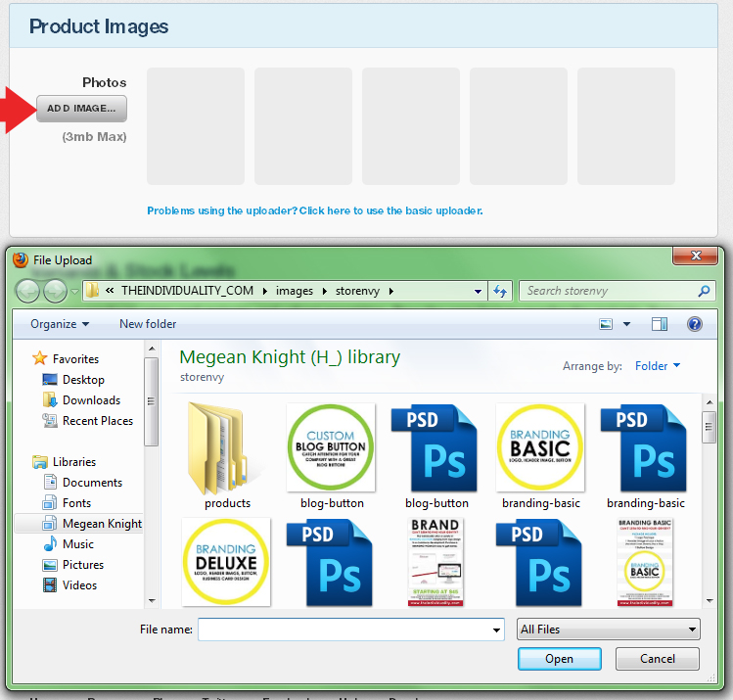Select the Branding Deluxe image thumbnail
Screen dimensions: 733x700
click(226, 562)
